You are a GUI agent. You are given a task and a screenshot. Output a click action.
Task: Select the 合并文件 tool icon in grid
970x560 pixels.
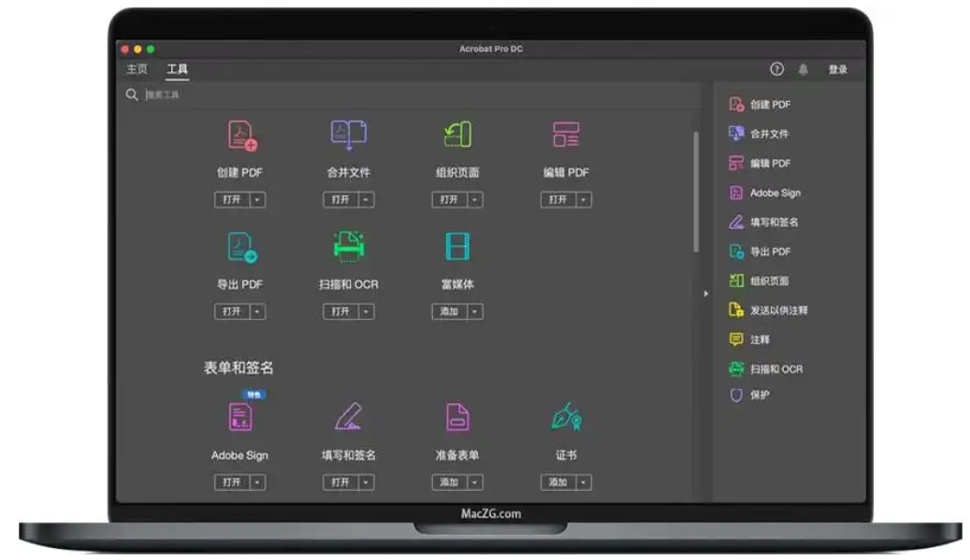point(349,135)
